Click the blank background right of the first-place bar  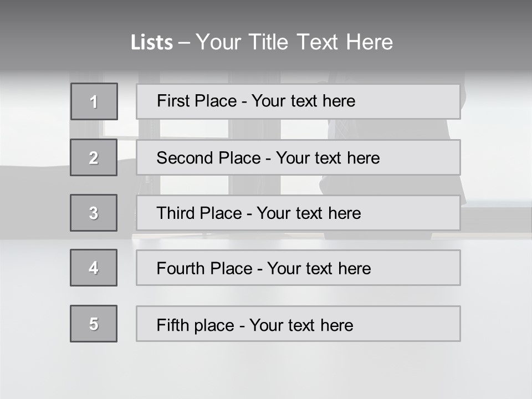(495, 101)
